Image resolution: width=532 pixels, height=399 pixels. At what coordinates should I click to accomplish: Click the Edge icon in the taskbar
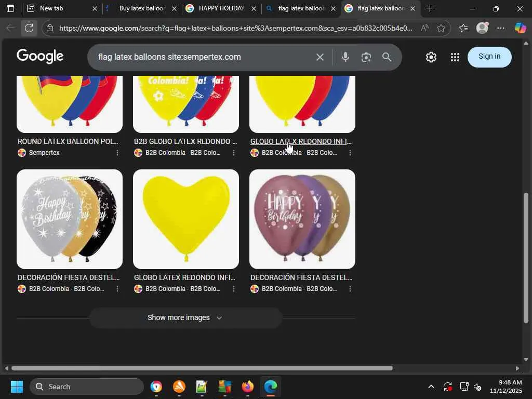[x=270, y=387]
